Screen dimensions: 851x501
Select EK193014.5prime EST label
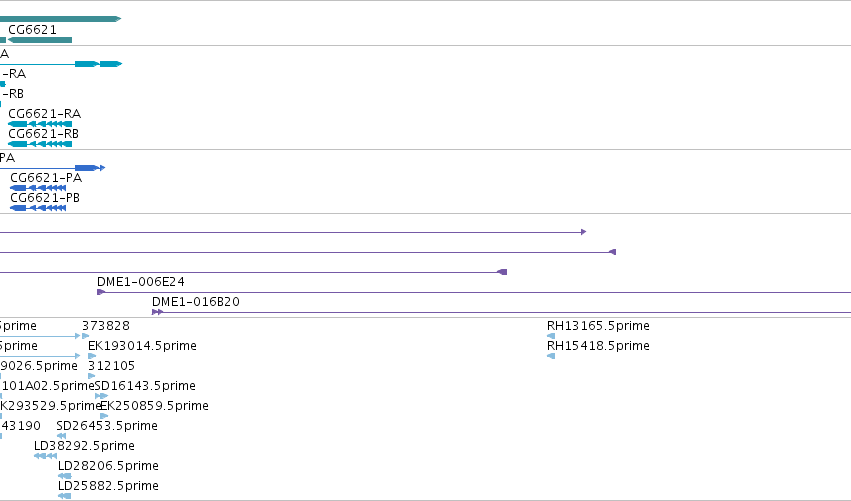142,346
